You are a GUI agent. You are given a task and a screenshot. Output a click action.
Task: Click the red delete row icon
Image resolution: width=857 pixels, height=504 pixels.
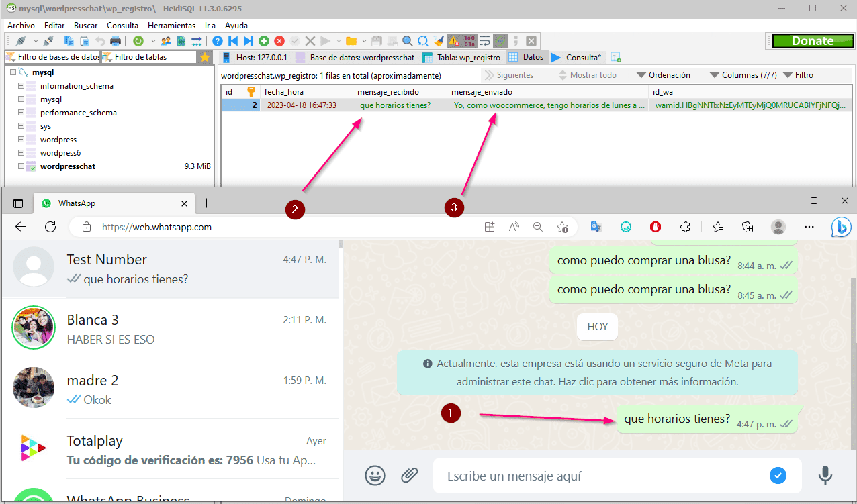[279, 41]
